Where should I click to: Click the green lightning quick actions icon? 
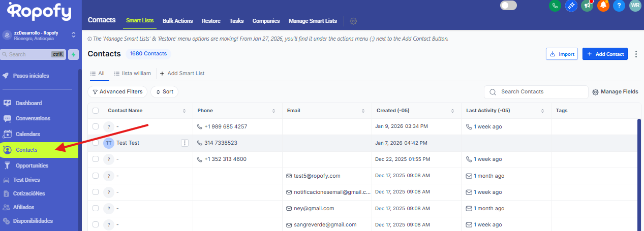73,54
